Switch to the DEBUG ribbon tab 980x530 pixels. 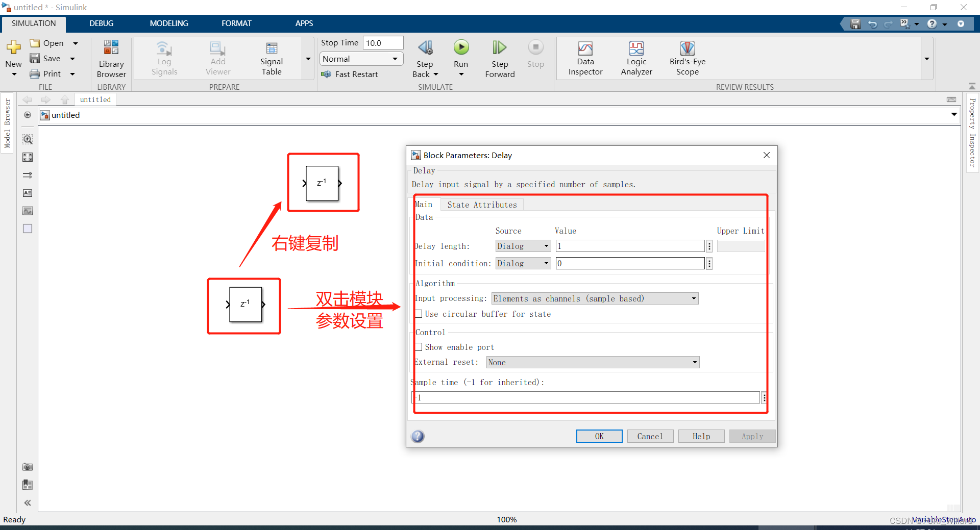pos(102,23)
